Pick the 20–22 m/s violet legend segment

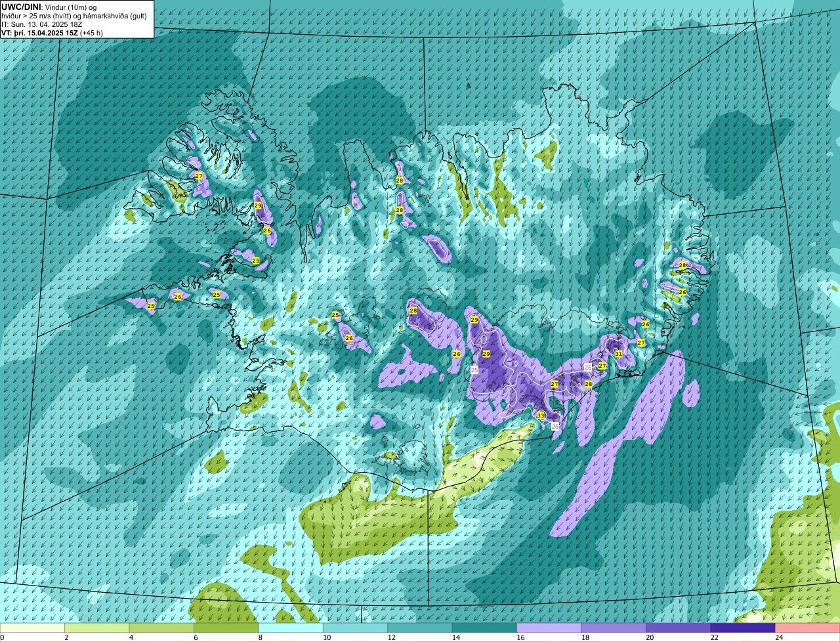point(678,628)
